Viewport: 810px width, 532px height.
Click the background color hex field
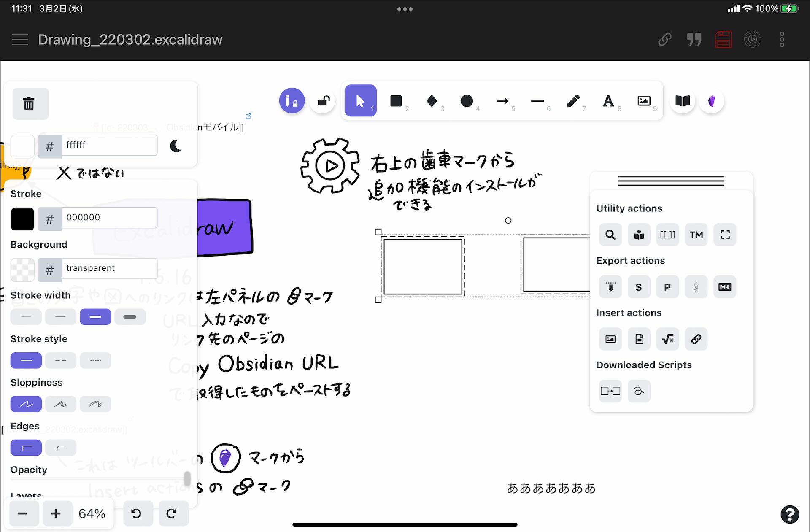point(109,268)
